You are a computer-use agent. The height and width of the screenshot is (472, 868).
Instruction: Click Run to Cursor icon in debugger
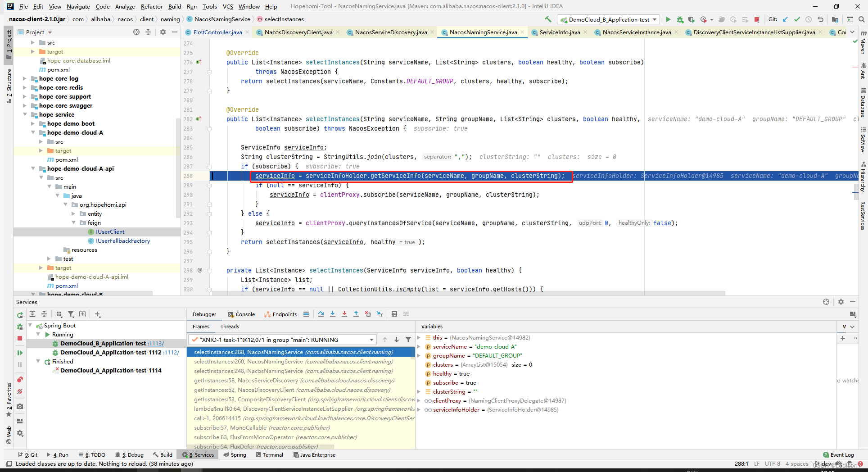[x=380, y=314]
